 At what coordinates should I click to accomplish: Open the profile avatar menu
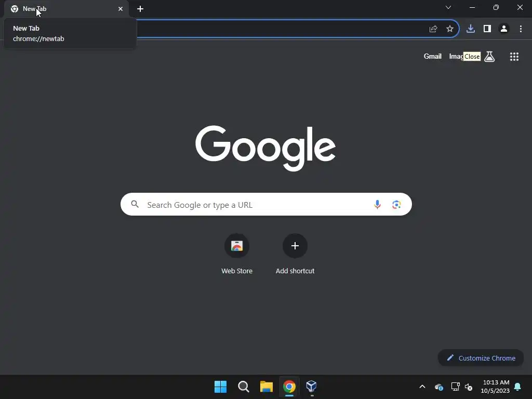coord(504,29)
